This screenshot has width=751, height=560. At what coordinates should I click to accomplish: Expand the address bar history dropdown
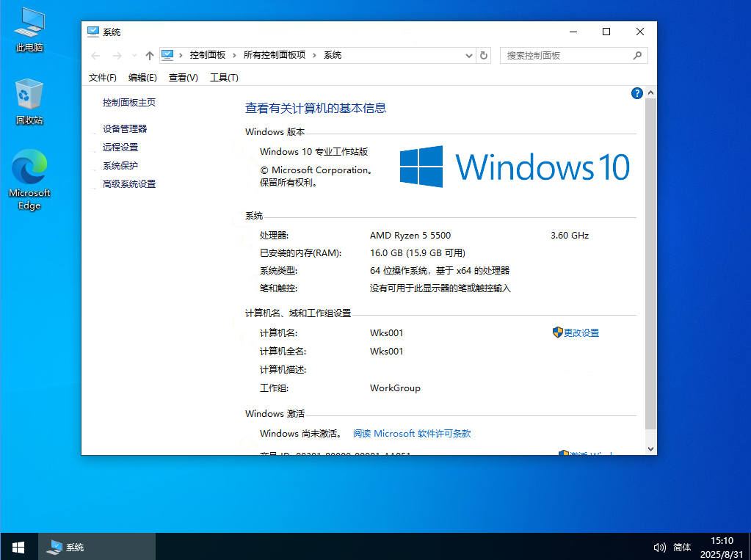click(469, 56)
